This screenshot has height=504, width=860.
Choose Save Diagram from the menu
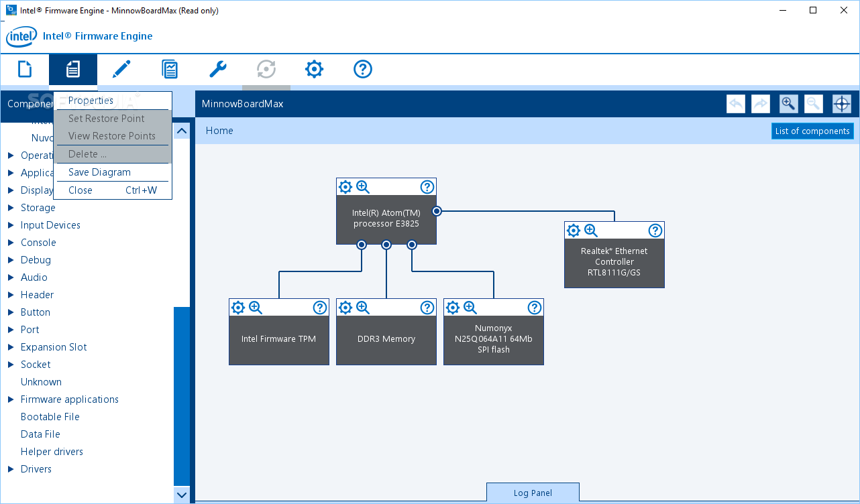point(113,172)
